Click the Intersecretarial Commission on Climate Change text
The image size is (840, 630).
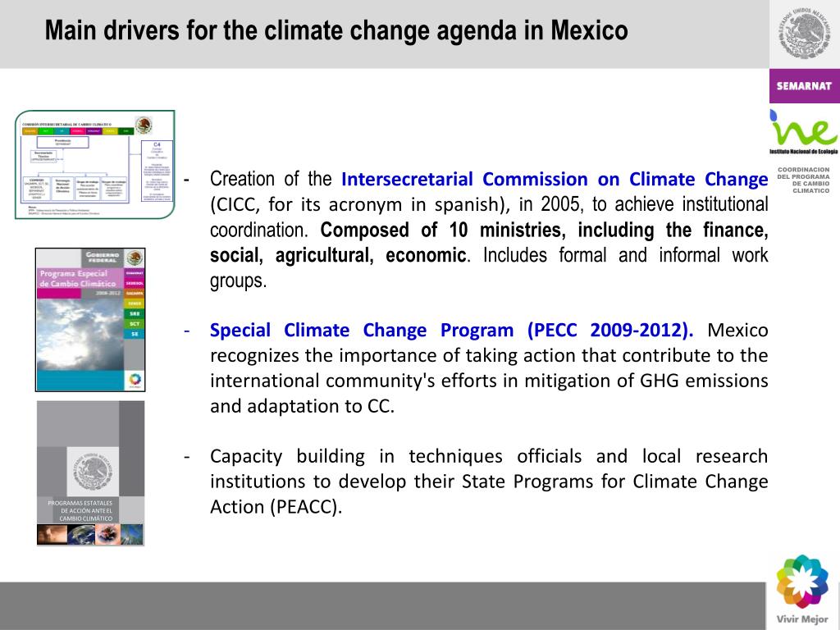[x=555, y=179]
